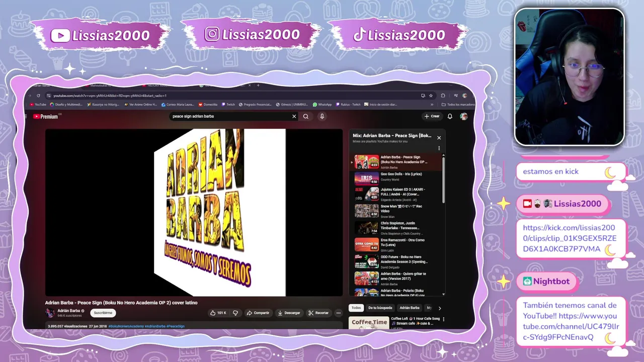The height and width of the screenshot is (362, 644).
Task: Play Jujutsu Kaisen ED 3 AKARI item
Action: pyautogui.click(x=396, y=195)
